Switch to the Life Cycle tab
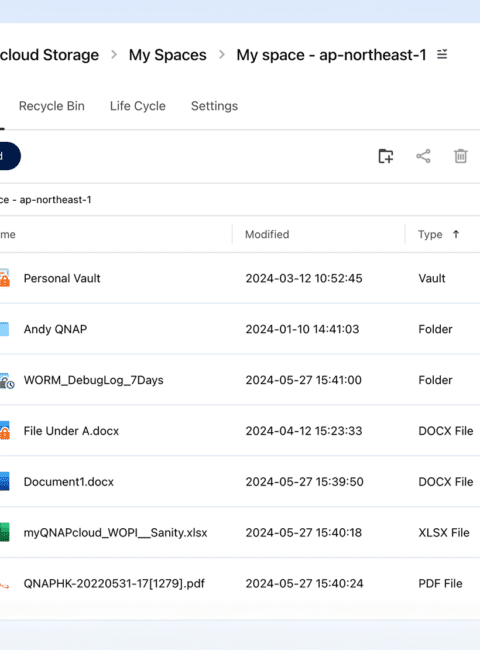The width and height of the screenshot is (480, 650). point(138,106)
